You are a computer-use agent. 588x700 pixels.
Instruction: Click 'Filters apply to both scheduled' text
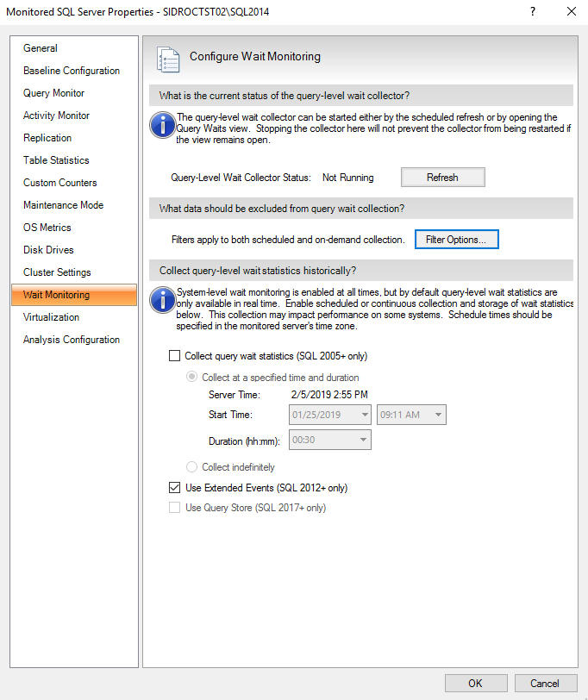pos(288,240)
